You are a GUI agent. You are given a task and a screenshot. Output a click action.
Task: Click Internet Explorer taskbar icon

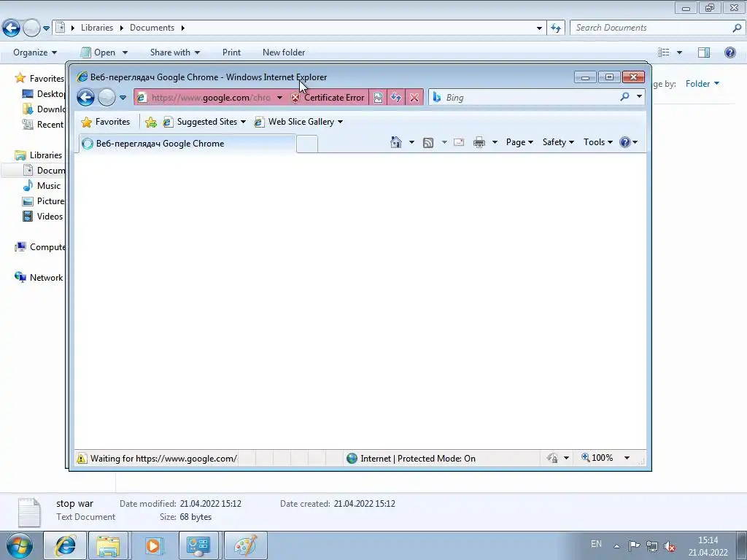[65, 545]
